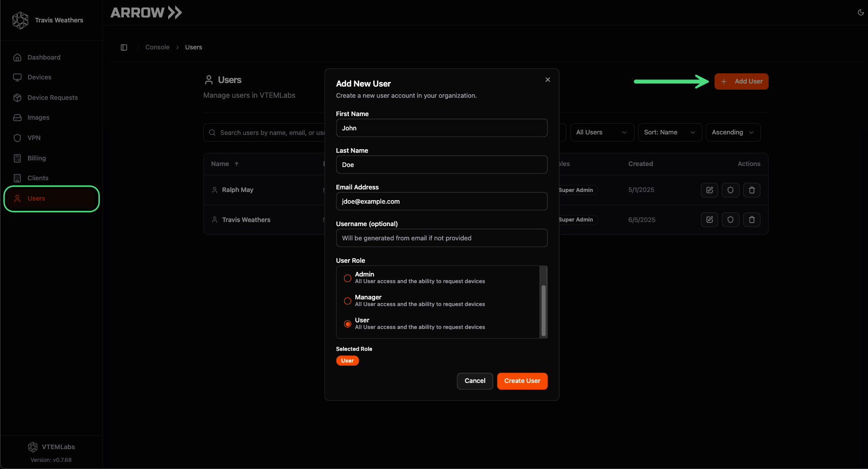868x469 pixels.
Task: Open the Clients sidebar entry
Action: pos(38,178)
